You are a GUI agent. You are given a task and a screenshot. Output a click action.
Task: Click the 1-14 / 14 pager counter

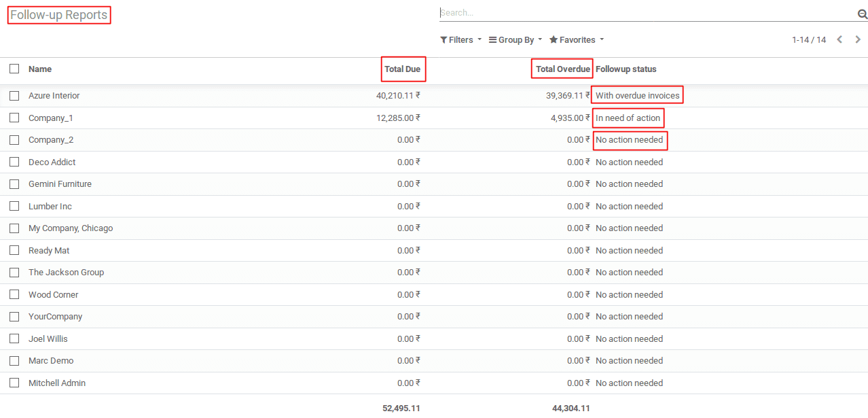[809, 40]
